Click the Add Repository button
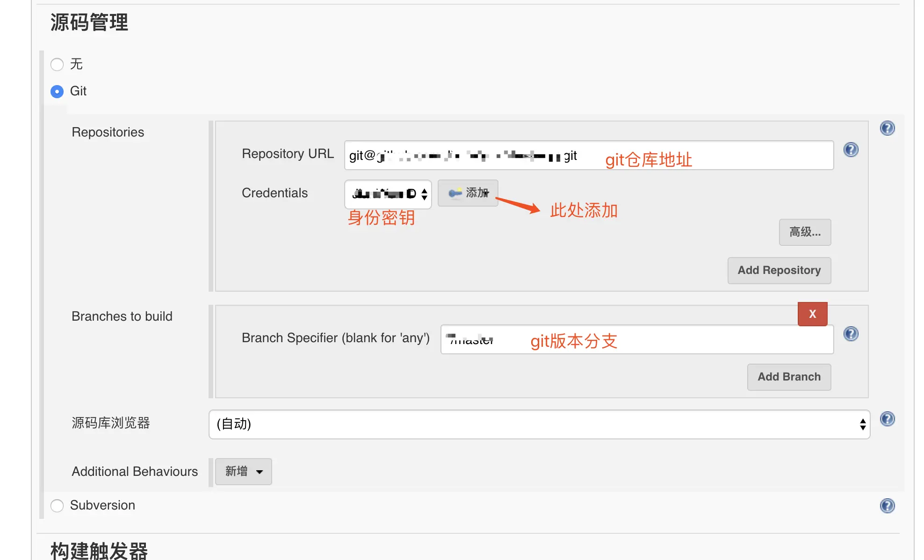Screen dimensions: 924x560 coord(779,271)
